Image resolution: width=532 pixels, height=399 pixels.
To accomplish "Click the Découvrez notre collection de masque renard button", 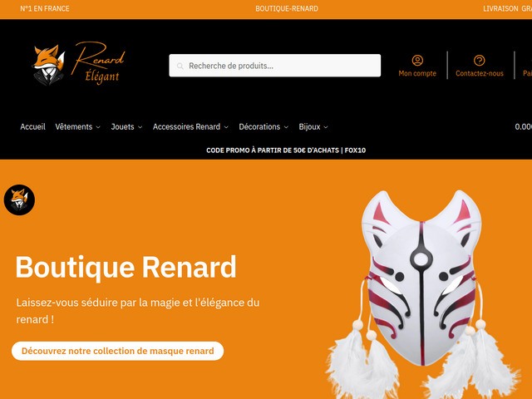I will pyautogui.click(x=118, y=351).
